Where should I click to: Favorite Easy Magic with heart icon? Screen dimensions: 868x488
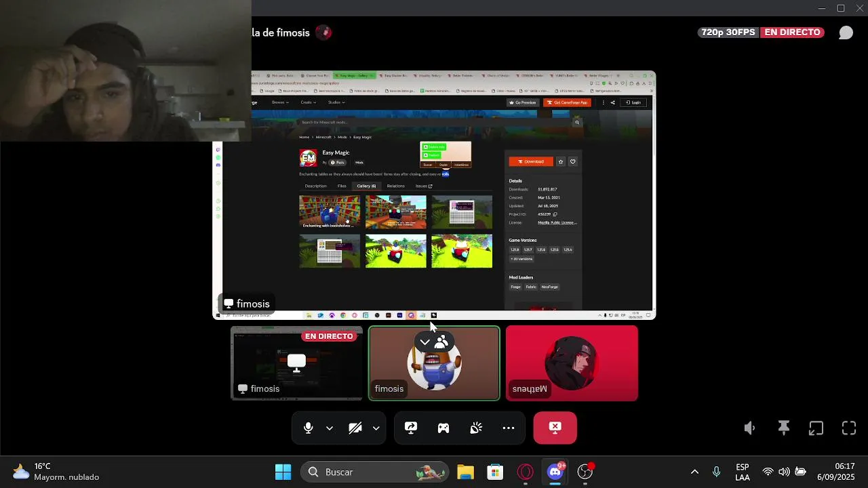tap(572, 161)
